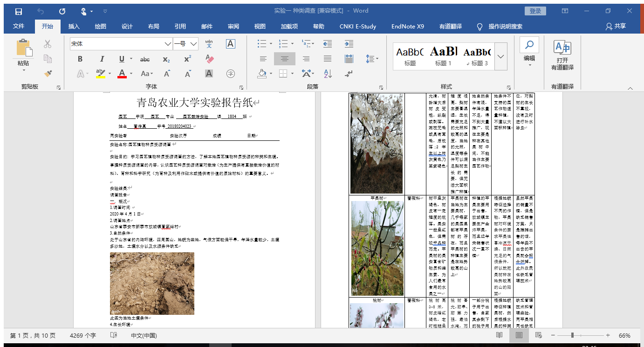
Task: Expand the Styles gallery
Action: pos(501,56)
